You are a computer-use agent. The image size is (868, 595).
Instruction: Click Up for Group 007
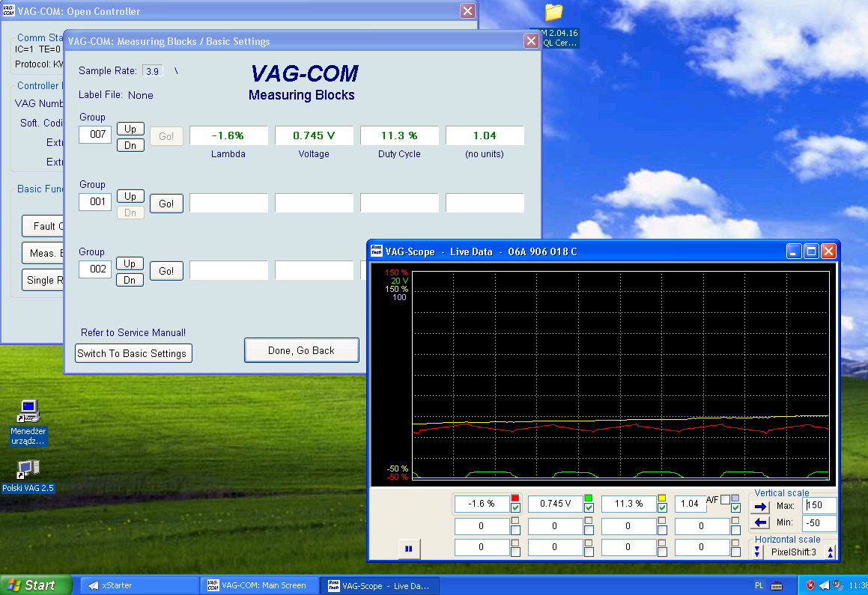[130, 129]
